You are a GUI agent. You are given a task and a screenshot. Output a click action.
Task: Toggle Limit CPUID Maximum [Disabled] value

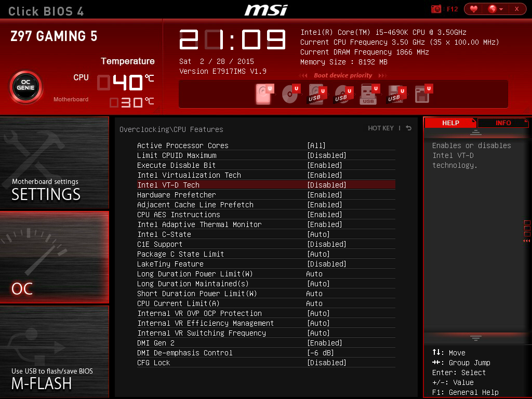point(326,155)
